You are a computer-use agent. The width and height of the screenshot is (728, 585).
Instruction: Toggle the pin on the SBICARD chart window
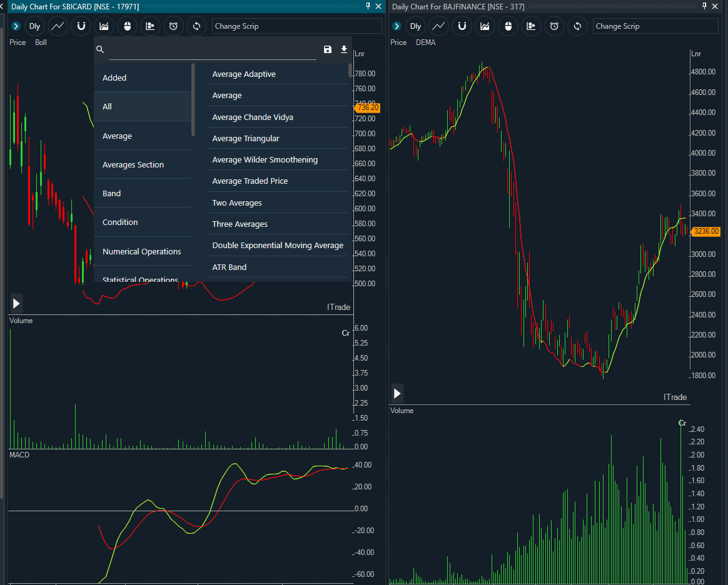tap(368, 6)
